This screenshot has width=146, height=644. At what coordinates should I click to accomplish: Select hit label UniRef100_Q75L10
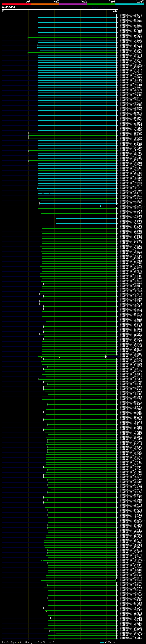pyautogui.click(x=131, y=25)
